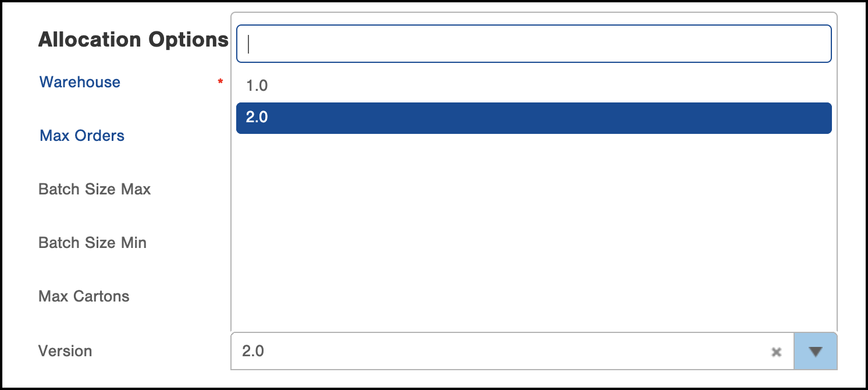The image size is (868, 390).
Task: Click the Version field label
Action: coord(65,351)
